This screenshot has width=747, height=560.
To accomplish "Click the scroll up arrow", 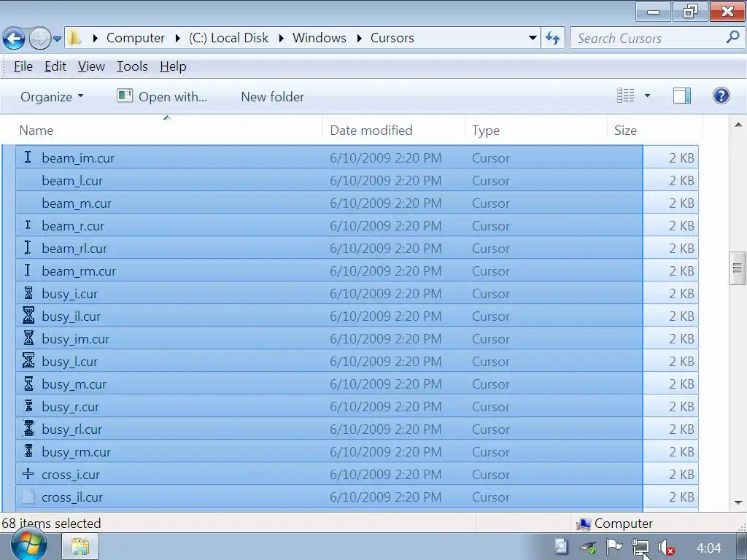I will (738, 125).
